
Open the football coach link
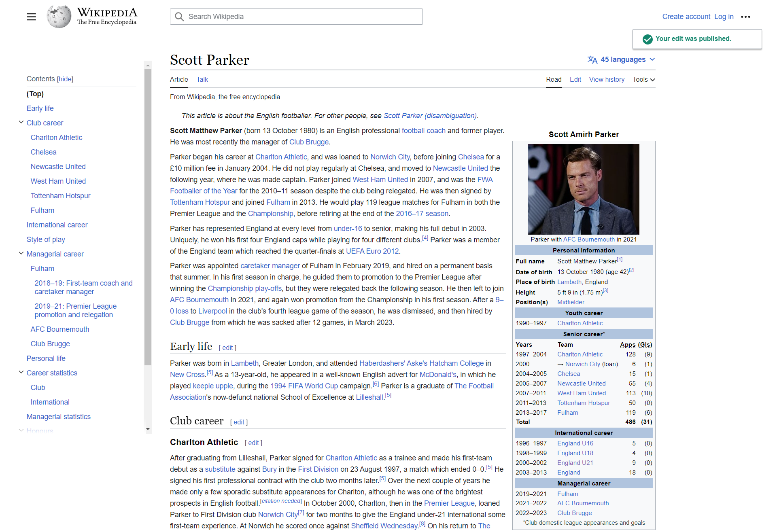coord(423,131)
